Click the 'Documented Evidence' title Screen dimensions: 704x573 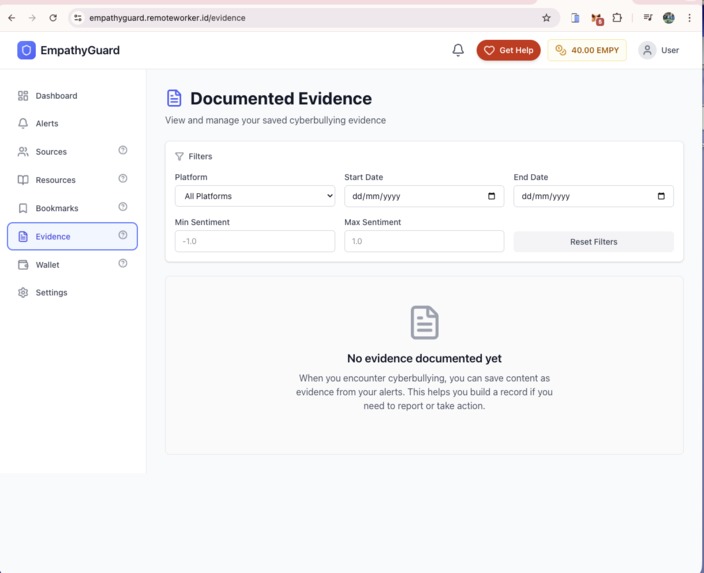[x=281, y=98]
